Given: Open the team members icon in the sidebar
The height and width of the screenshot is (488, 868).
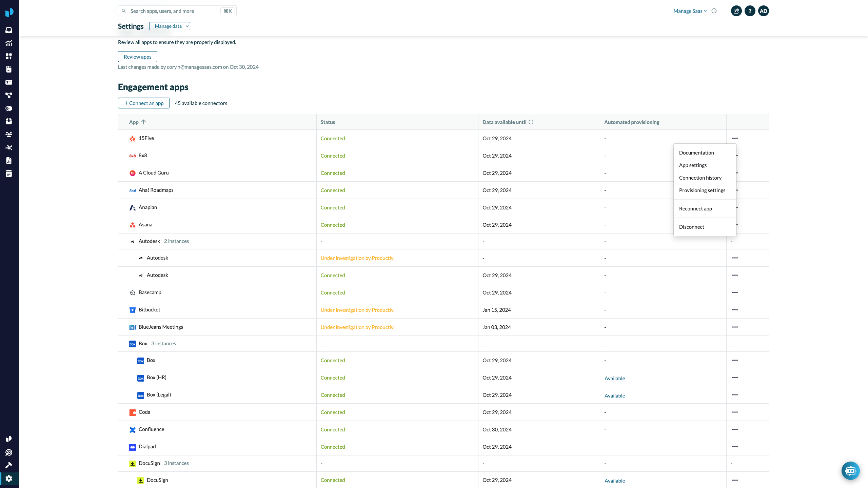Looking at the screenshot, I should [9, 134].
